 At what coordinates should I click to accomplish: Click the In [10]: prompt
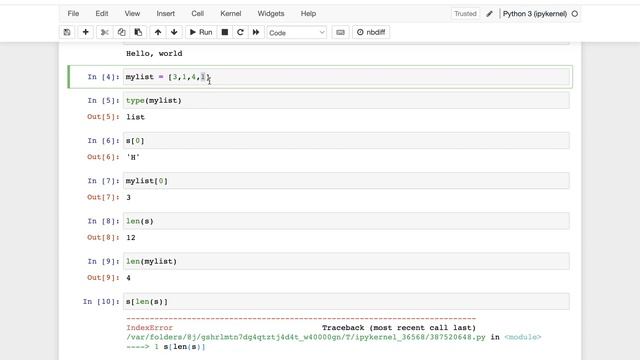pos(101,302)
